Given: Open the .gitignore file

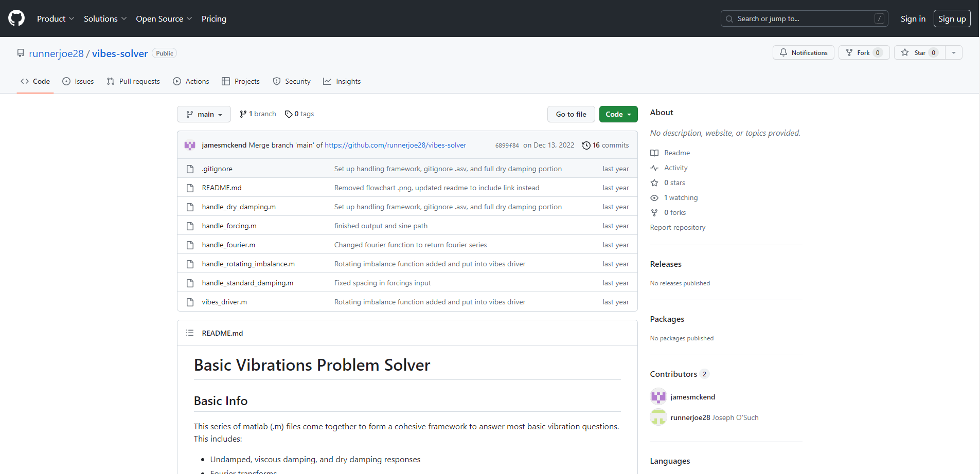Looking at the screenshot, I should [x=217, y=169].
